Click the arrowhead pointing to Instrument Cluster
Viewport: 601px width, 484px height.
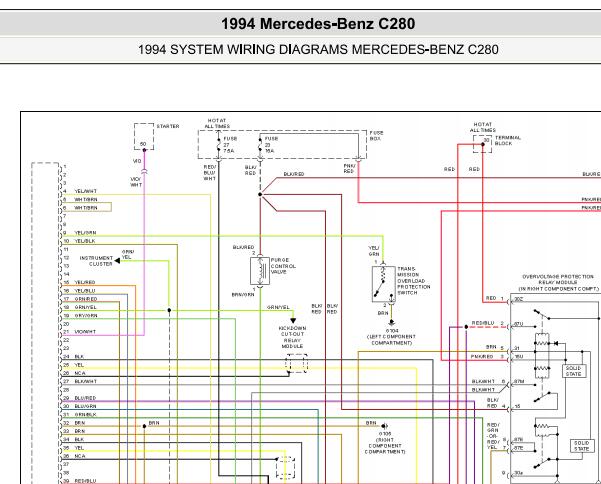[117, 261]
